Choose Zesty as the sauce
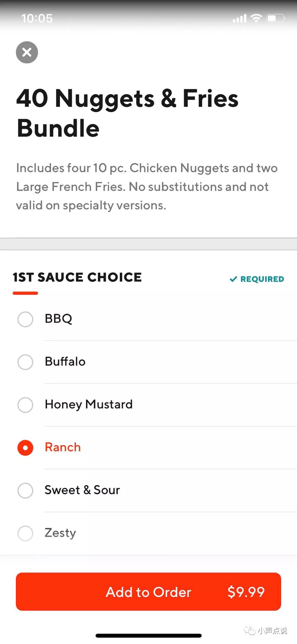The image size is (297, 644). pyautogui.click(x=25, y=533)
